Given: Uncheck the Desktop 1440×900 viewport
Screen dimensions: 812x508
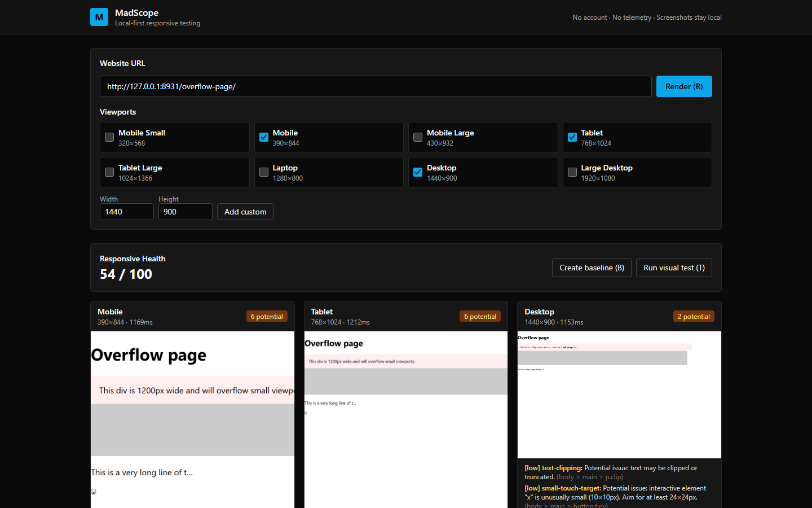Looking at the screenshot, I should point(418,172).
